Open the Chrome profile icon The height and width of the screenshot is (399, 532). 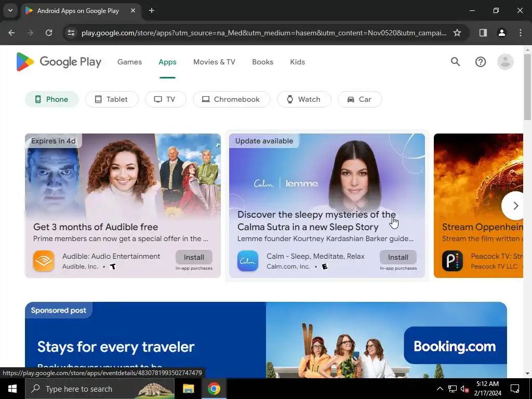tap(501, 33)
